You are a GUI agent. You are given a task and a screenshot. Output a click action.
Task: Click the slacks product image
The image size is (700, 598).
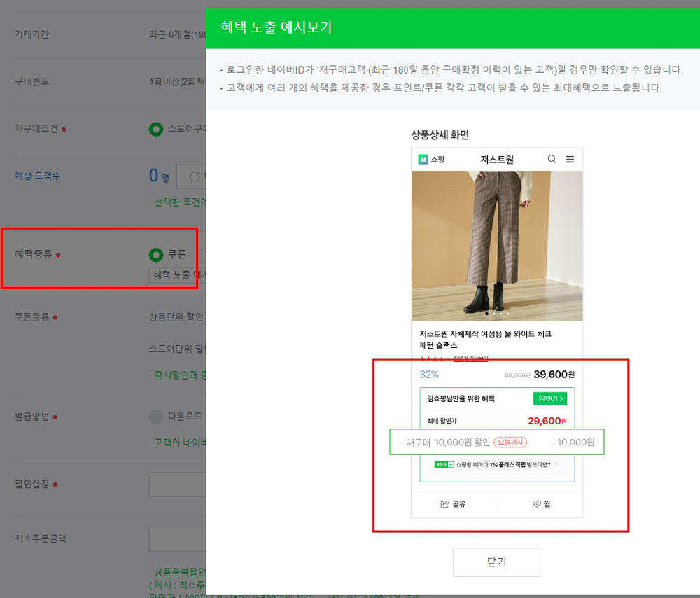[497, 246]
